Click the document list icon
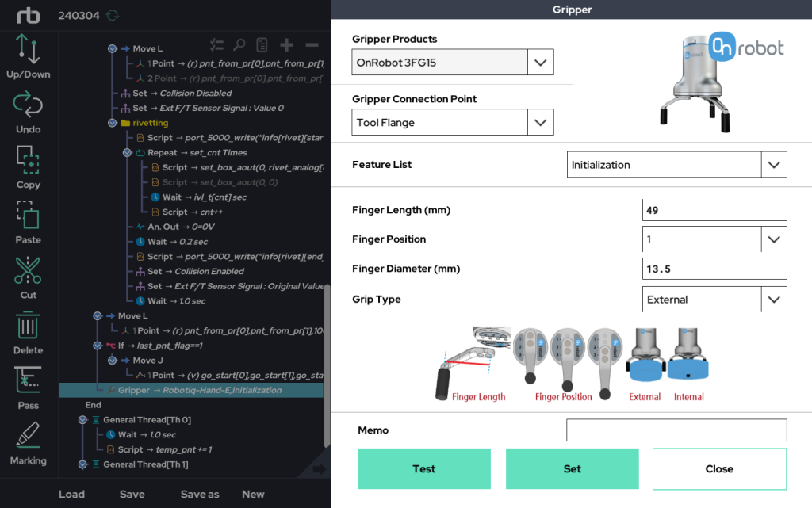The image size is (812, 508). [x=262, y=45]
